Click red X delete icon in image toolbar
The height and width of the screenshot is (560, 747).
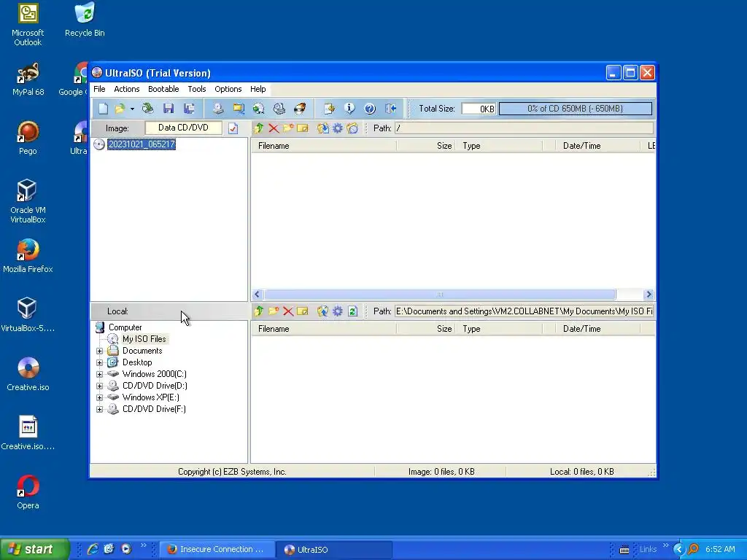click(274, 128)
